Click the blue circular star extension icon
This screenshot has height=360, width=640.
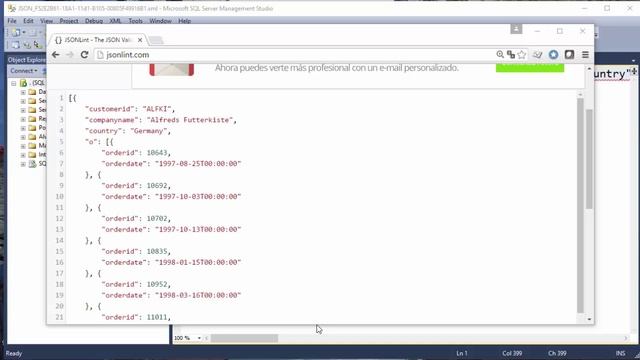[553, 55]
